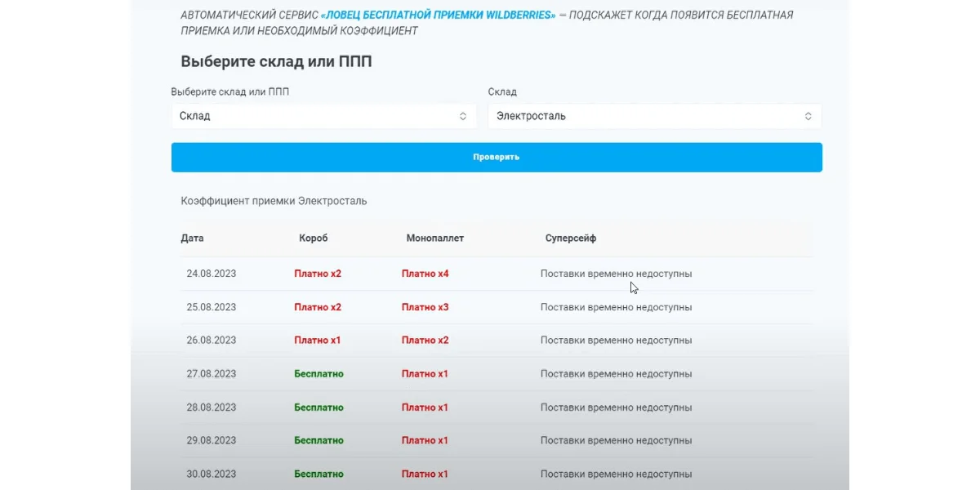The height and width of the screenshot is (490, 980).
Task: Select the 26.08.2023 date cell
Action: 212,341
